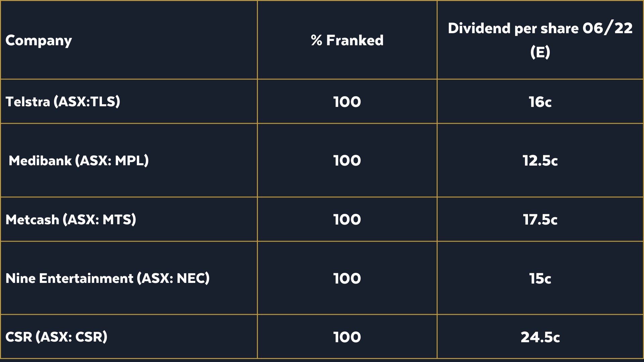This screenshot has width=644, height=362.
Task: Click Medibank's franked percentage value of 100
Action: (x=347, y=161)
